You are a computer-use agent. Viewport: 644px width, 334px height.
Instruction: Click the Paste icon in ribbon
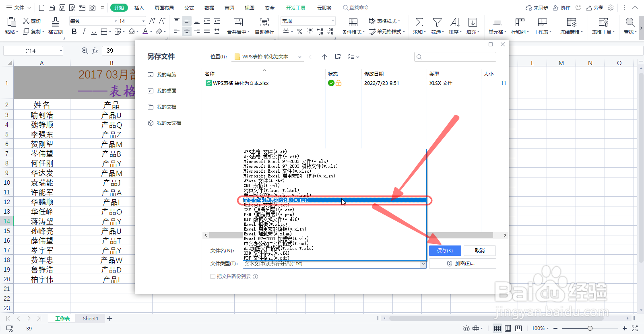click(11, 22)
